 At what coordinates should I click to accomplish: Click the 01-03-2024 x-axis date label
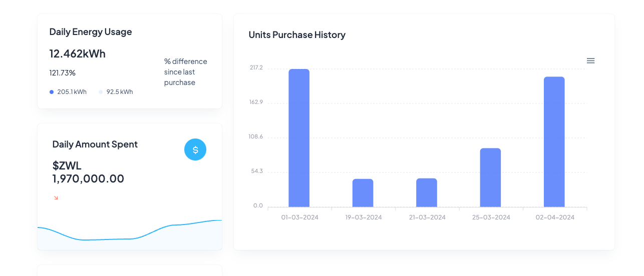(x=299, y=217)
